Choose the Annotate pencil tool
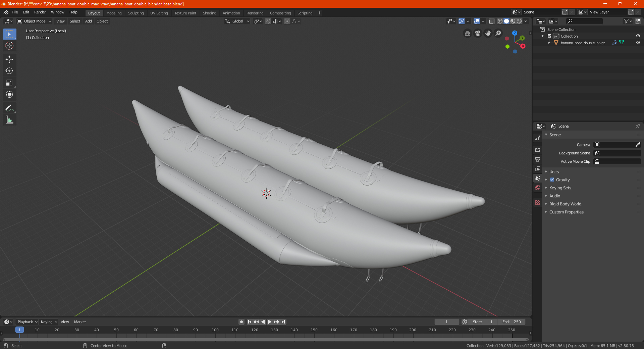Image resolution: width=644 pixels, height=349 pixels. 9,108
